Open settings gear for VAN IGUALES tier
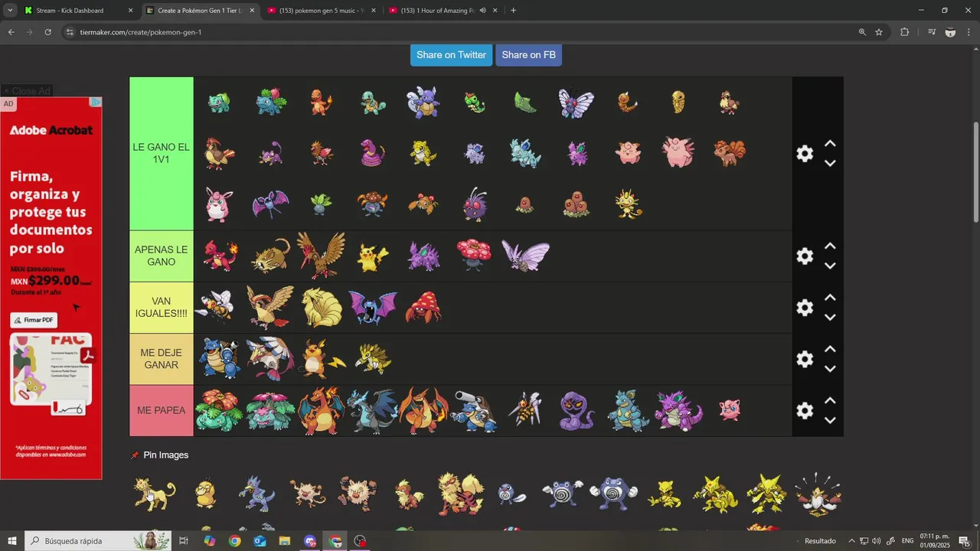 point(805,308)
